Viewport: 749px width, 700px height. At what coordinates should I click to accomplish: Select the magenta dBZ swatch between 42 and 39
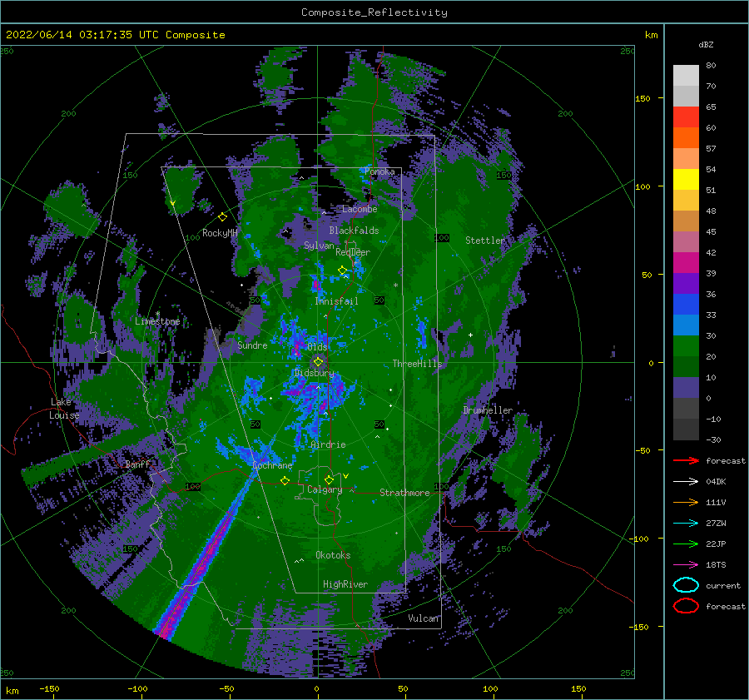[686, 262]
